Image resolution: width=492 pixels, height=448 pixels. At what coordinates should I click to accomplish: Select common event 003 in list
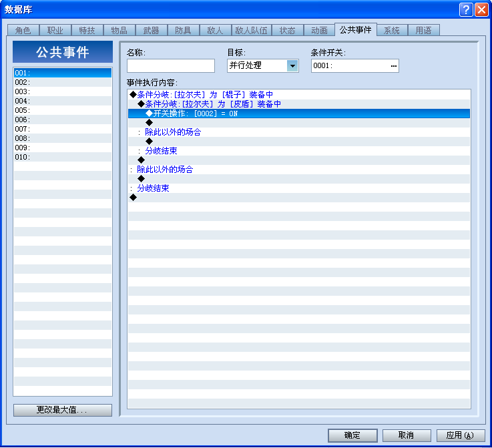(x=63, y=91)
